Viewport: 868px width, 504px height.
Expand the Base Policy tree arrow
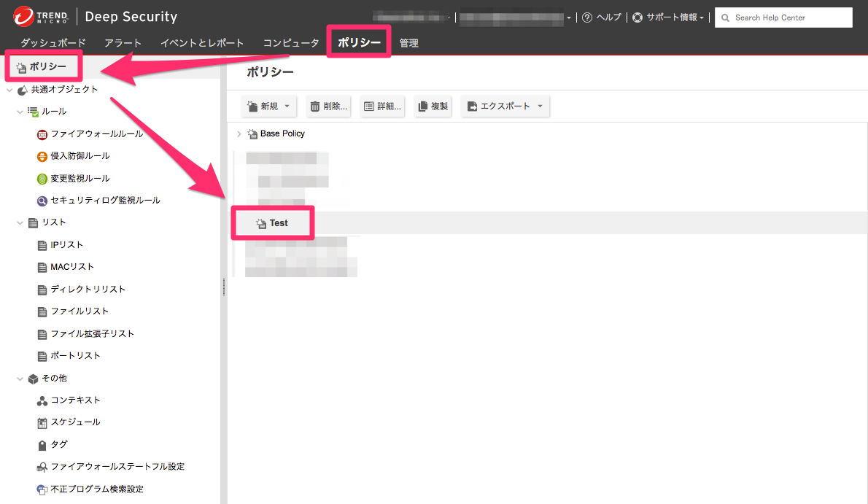(239, 134)
